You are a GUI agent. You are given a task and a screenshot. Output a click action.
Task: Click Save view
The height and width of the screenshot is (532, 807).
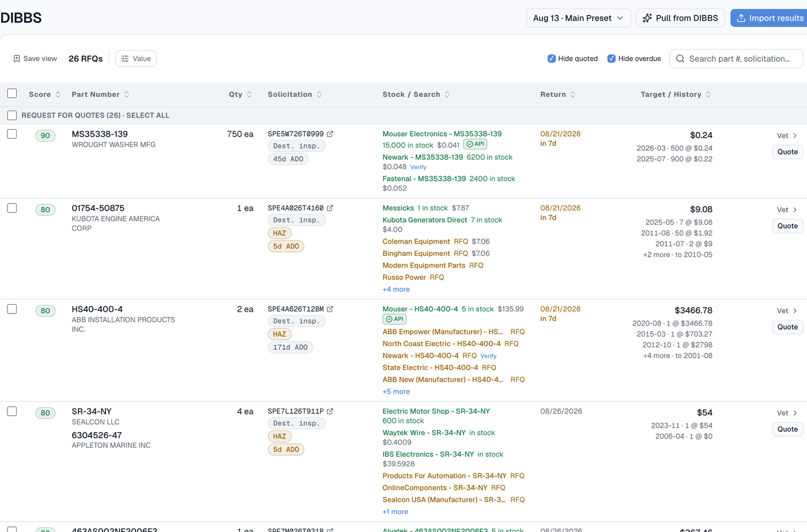(x=35, y=59)
